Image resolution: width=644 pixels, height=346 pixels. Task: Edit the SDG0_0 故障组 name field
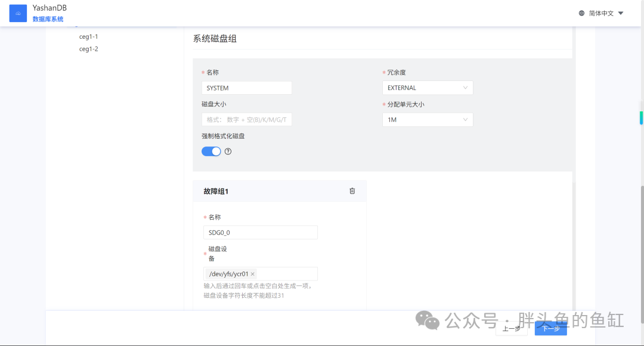pos(261,232)
